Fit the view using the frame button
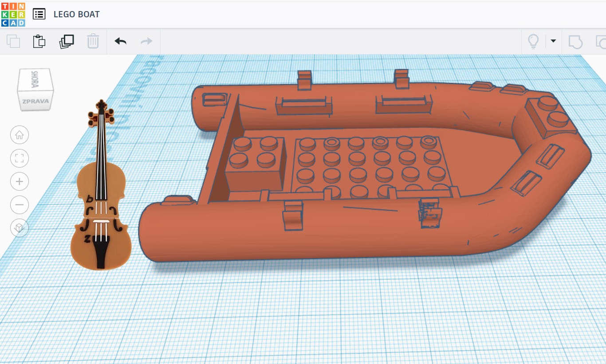 pos(20,158)
